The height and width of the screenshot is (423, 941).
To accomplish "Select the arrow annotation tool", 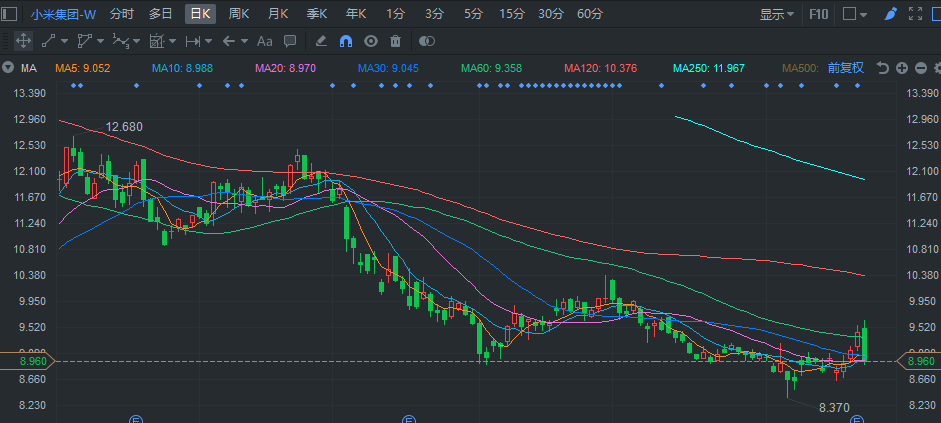I will pos(229,41).
